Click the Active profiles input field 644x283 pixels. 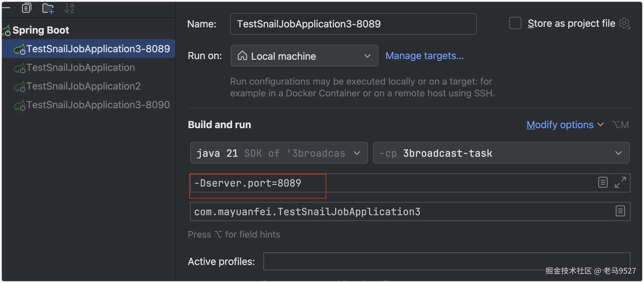446,261
